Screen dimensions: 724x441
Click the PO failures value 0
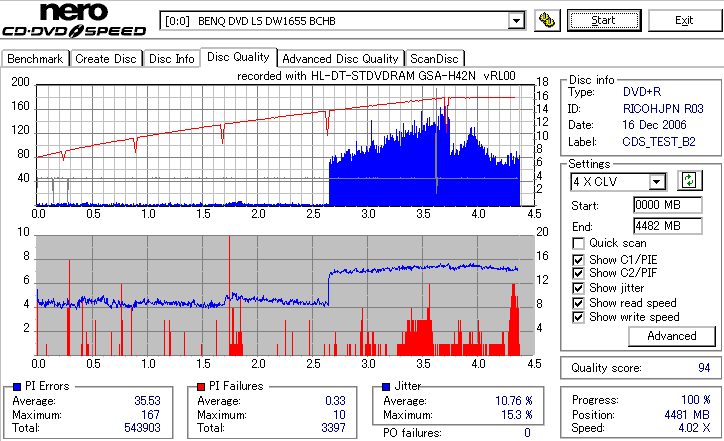click(527, 433)
